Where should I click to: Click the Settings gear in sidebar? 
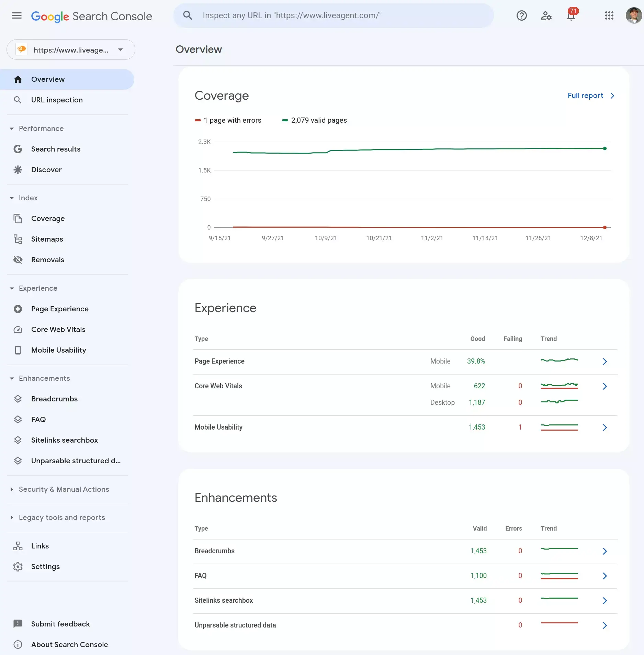click(18, 566)
